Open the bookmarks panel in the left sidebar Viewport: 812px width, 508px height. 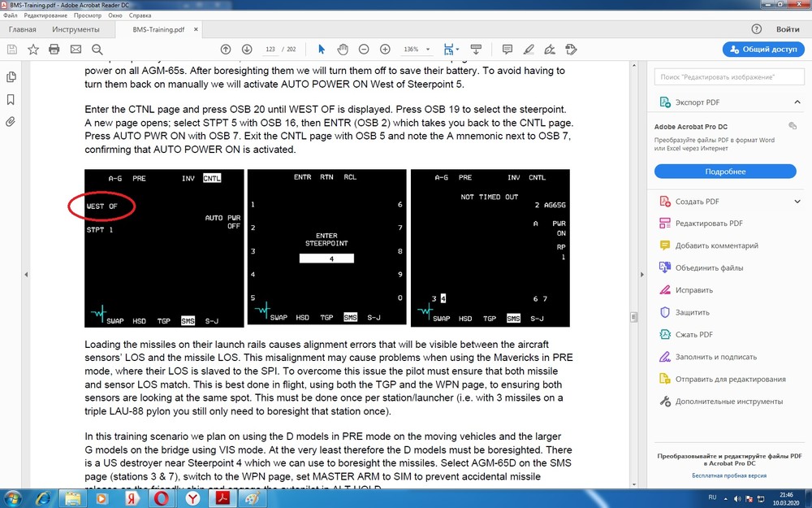click(11, 99)
